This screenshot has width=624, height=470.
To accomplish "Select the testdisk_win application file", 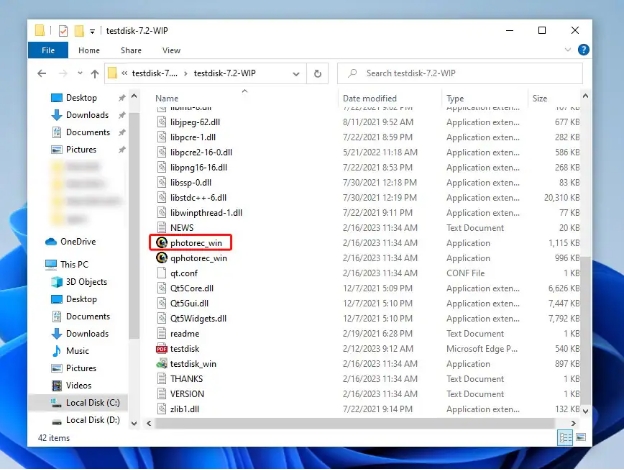I will (193, 363).
